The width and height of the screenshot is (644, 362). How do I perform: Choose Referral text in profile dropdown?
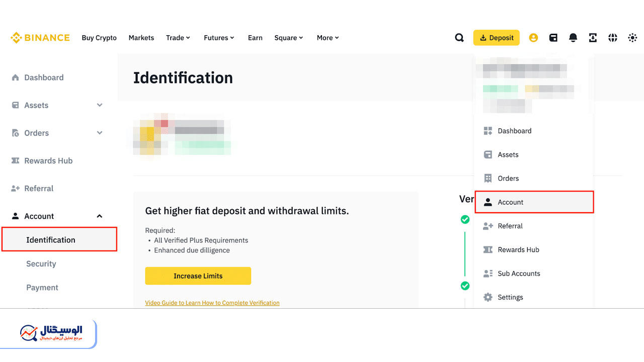(510, 226)
